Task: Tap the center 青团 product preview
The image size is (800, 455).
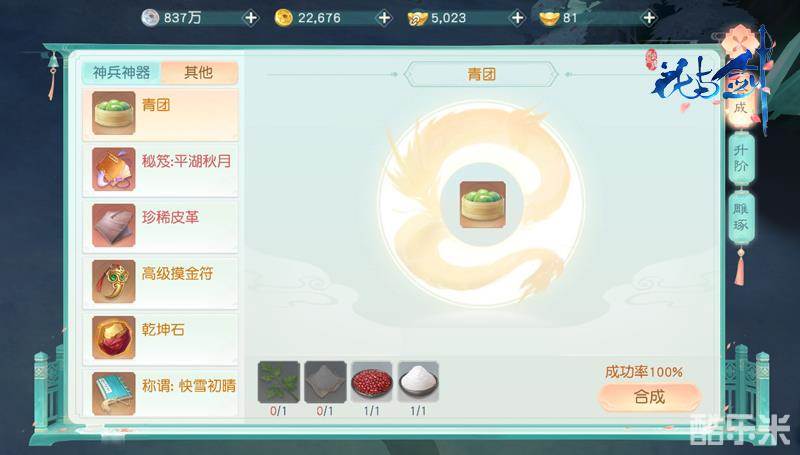Action: [482, 204]
